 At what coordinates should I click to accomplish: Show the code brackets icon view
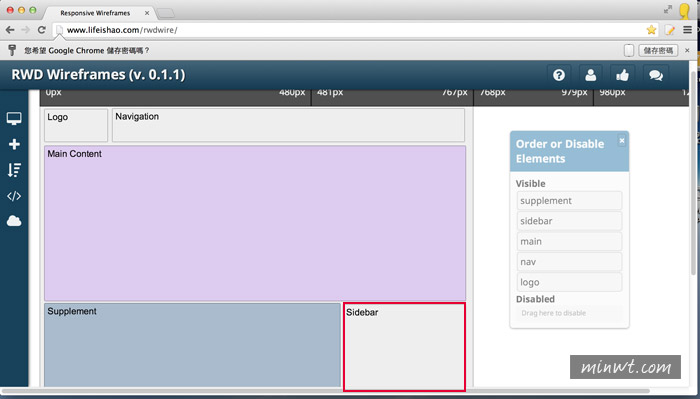point(14,196)
